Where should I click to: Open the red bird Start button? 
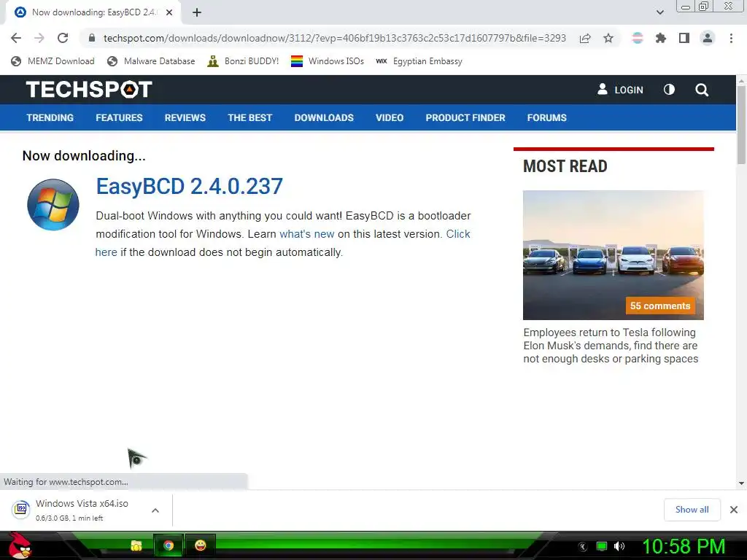(x=19, y=545)
